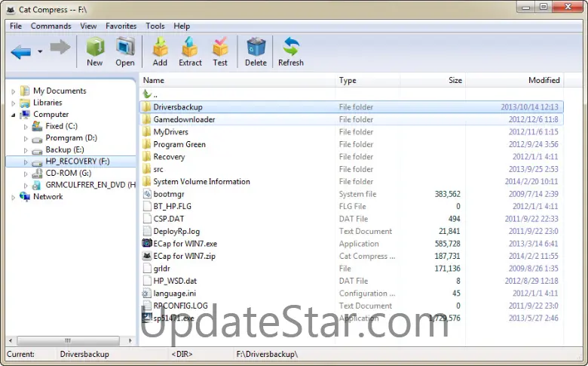
Task: Select the language.ini file icon
Action: tap(147, 293)
